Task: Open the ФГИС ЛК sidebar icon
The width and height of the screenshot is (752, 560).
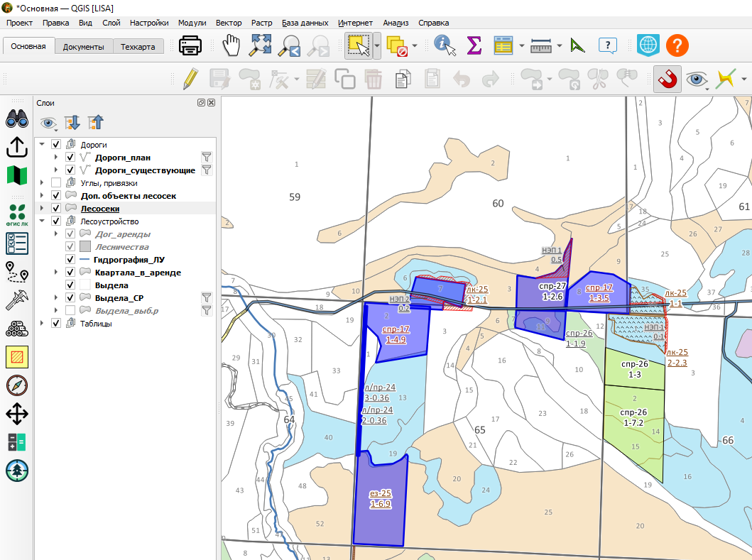Action: (x=17, y=214)
